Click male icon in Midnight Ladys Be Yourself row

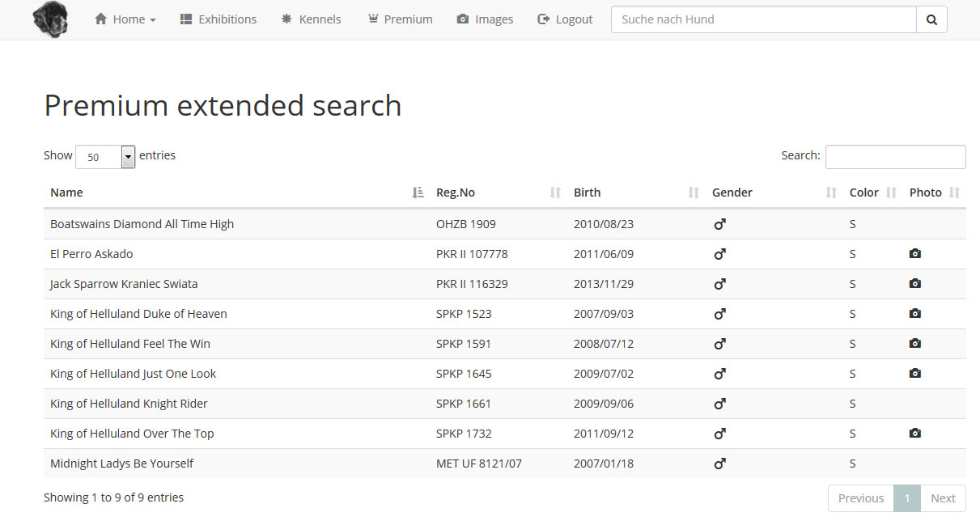pos(719,464)
